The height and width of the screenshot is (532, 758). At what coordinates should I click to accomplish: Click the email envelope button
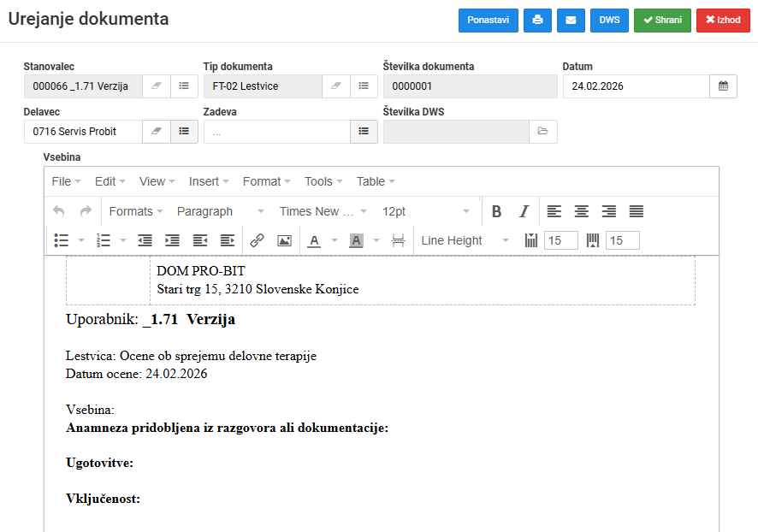point(571,21)
